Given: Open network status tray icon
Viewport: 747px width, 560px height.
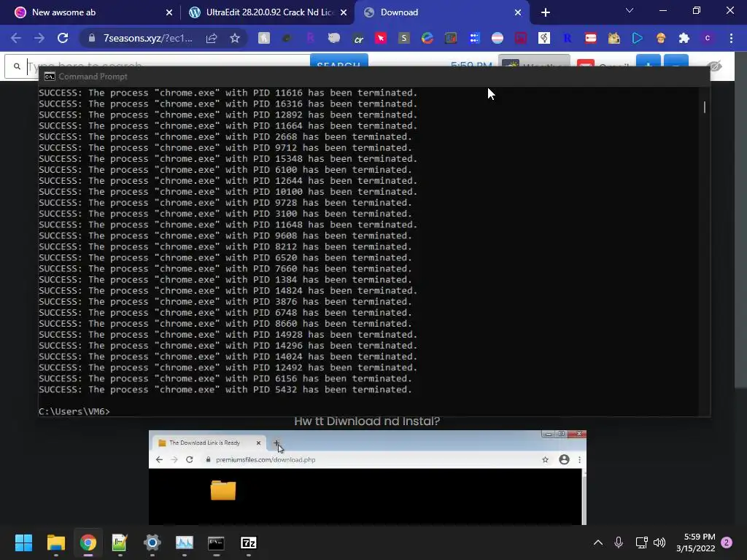Looking at the screenshot, I should [641, 542].
